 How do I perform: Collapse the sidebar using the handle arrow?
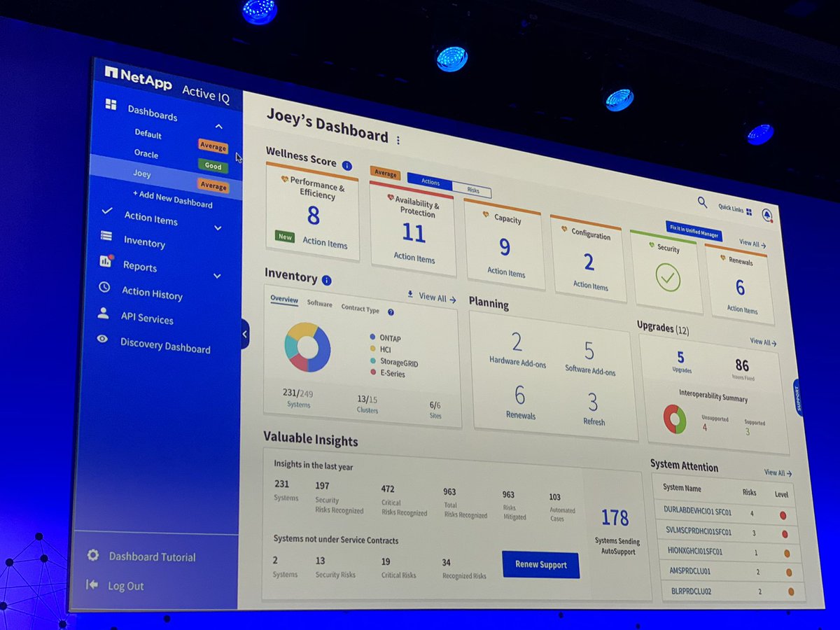[244, 335]
